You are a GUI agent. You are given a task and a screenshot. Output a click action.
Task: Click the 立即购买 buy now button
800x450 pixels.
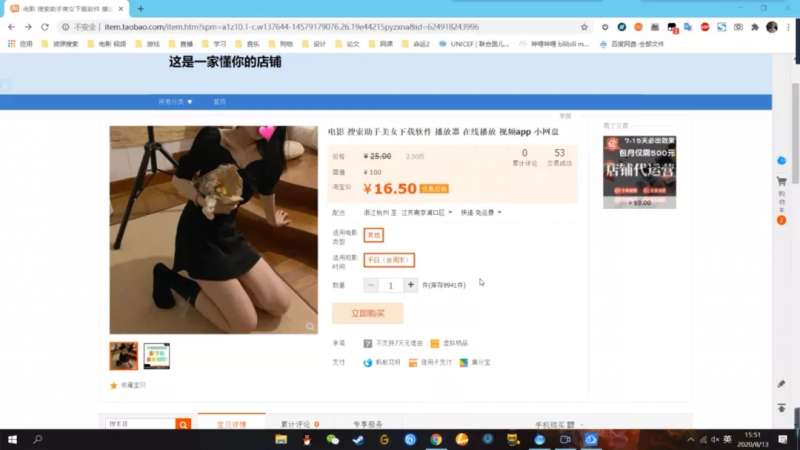coord(367,313)
